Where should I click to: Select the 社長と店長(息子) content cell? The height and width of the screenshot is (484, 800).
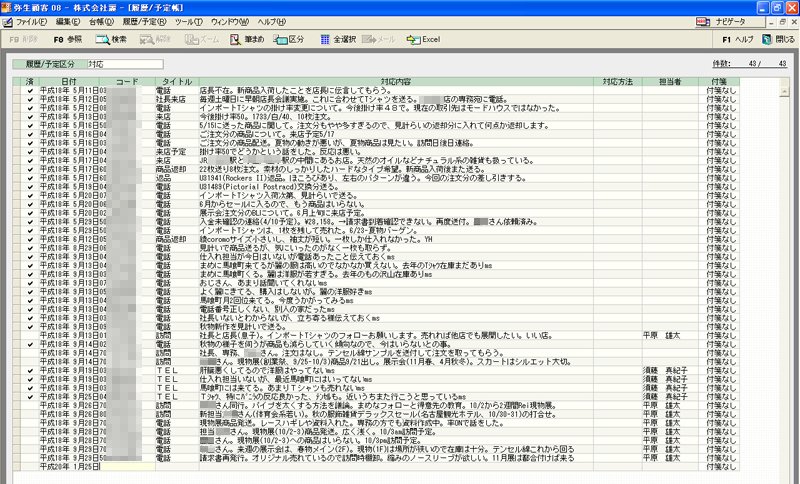point(396,336)
